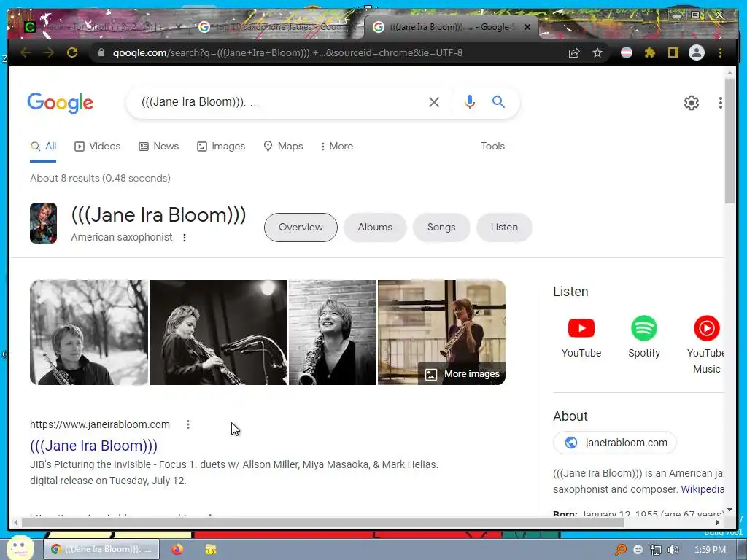Switch to the Videos results tab
Screen dimensions: 747x560
(98, 146)
